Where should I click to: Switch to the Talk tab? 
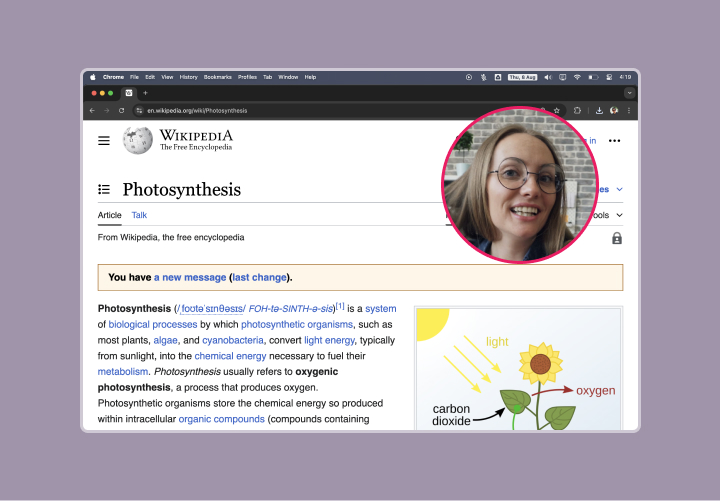point(139,215)
